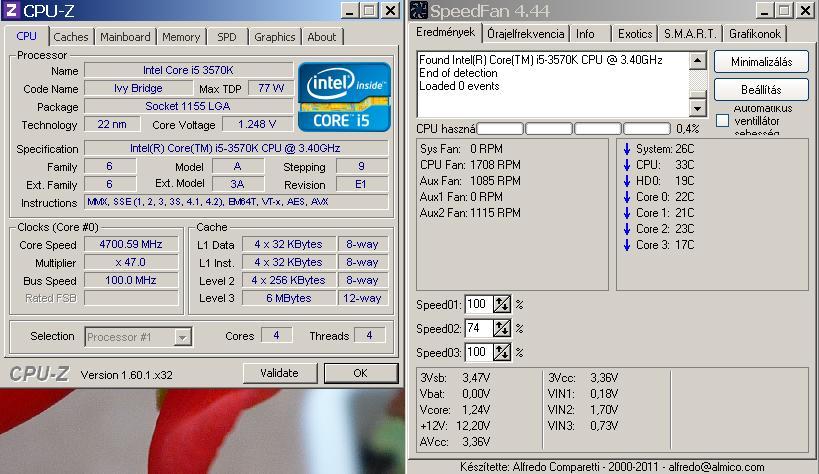The width and height of the screenshot is (819, 474).
Task: Click the Core Voltage value '1.248 V'
Action: tap(256, 124)
